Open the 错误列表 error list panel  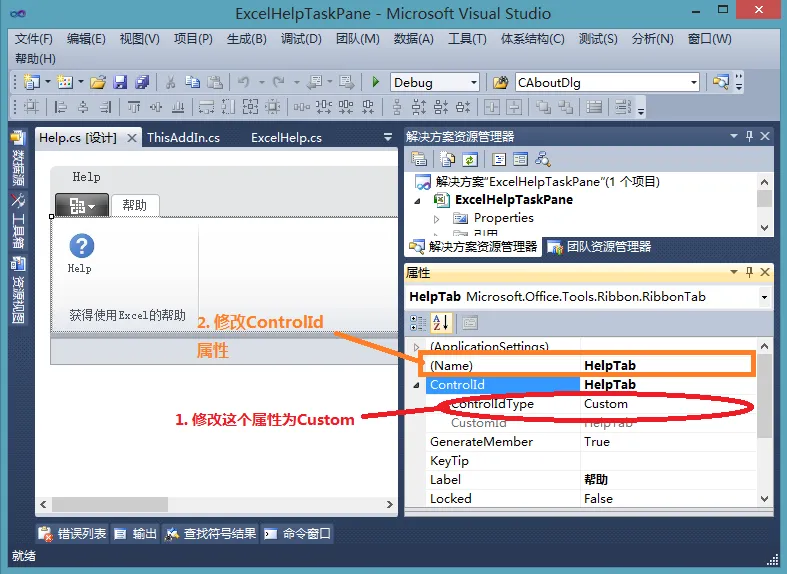click(x=73, y=533)
